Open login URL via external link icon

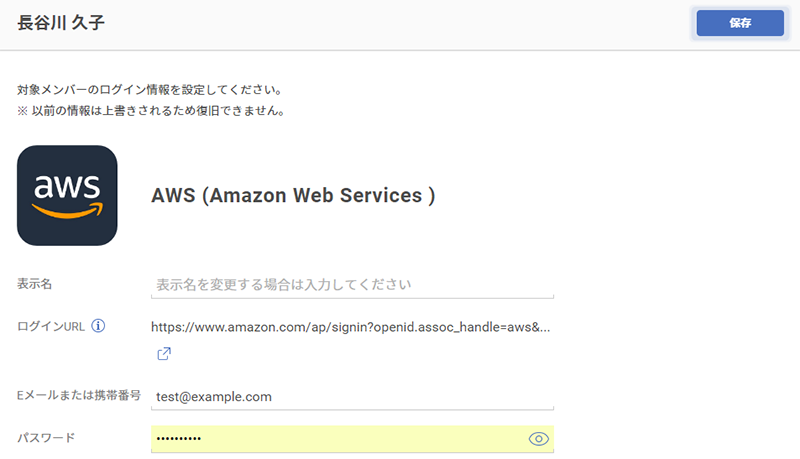pos(164,353)
